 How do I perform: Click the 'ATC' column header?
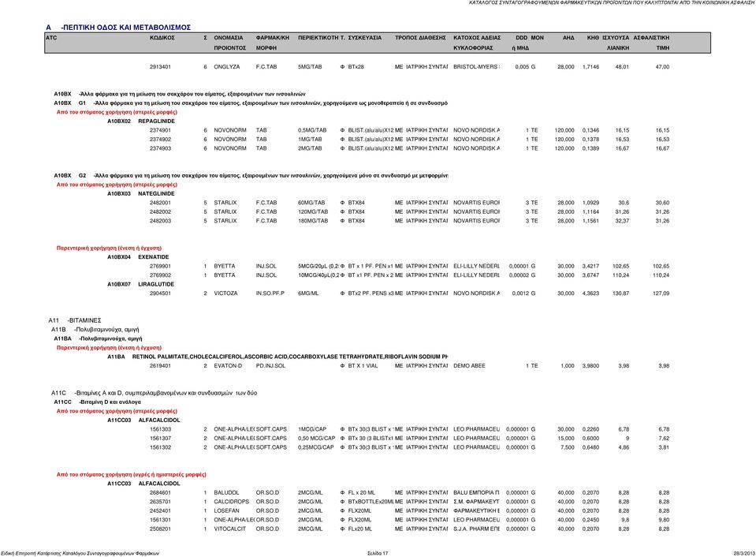point(51,38)
